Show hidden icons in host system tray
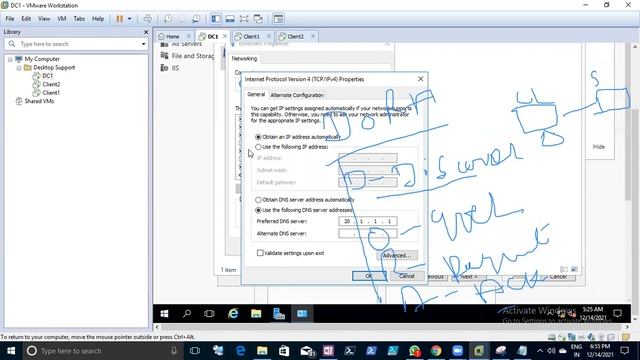The height and width of the screenshot is (360, 640). pos(540,351)
